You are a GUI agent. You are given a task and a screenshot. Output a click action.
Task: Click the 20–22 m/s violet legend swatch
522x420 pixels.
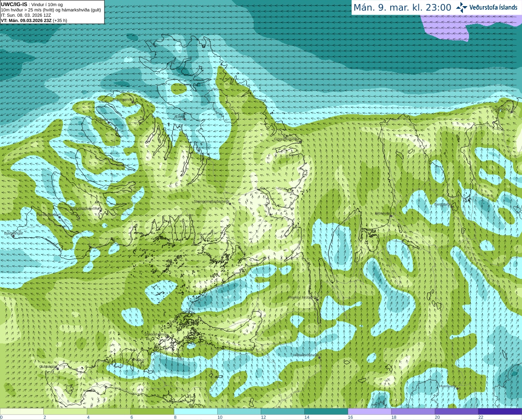[x=457, y=411]
